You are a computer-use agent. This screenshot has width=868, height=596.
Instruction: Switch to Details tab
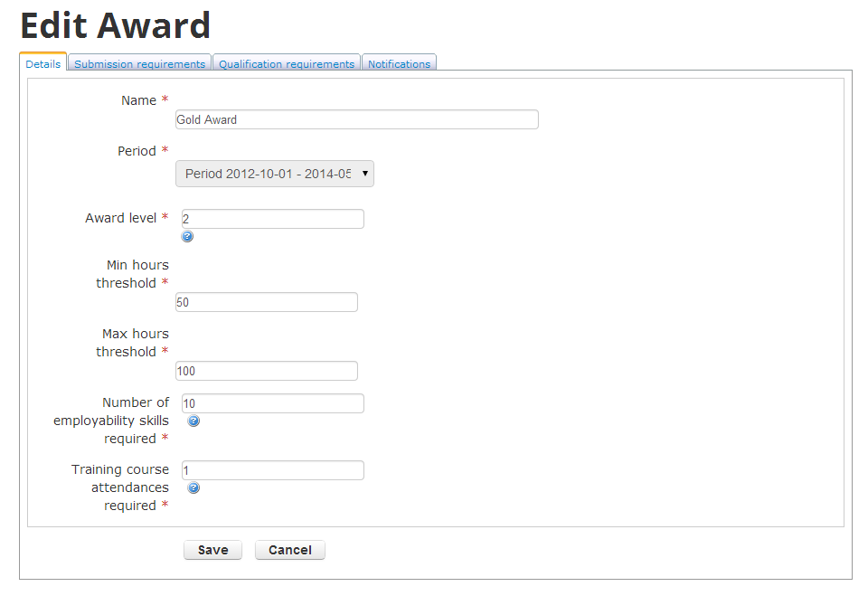[43, 63]
